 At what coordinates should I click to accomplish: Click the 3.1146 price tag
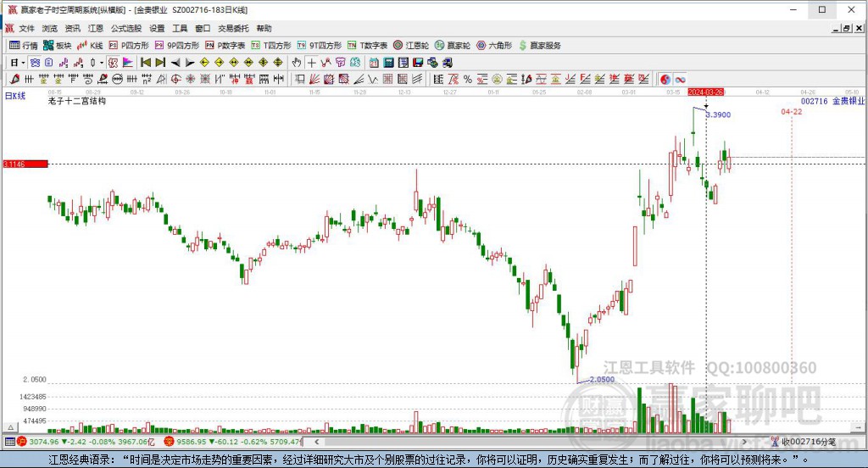pyautogui.click(x=25, y=164)
